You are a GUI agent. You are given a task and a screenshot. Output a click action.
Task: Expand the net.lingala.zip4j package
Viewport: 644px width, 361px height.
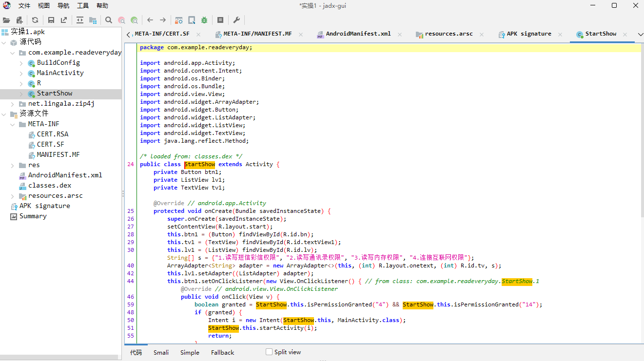(x=12, y=104)
